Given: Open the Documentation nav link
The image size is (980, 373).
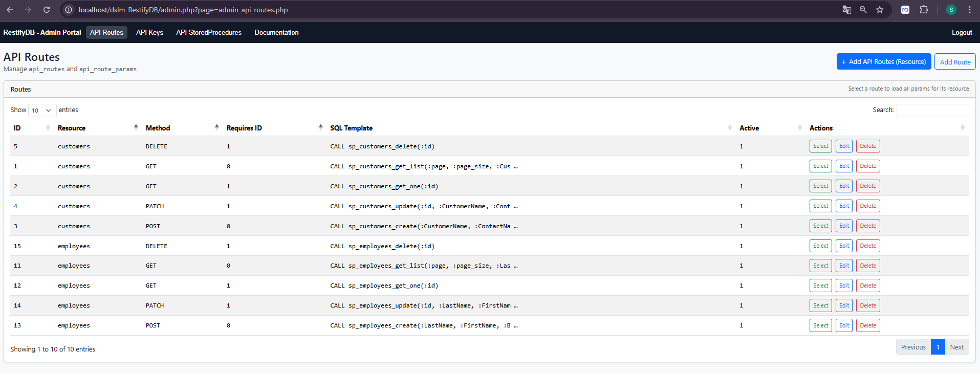Looking at the screenshot, I should point(276,32).
